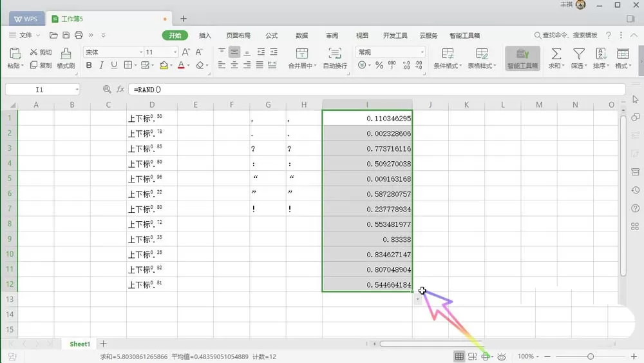Click the Percent style icon
644x363 pixels.
379,65
